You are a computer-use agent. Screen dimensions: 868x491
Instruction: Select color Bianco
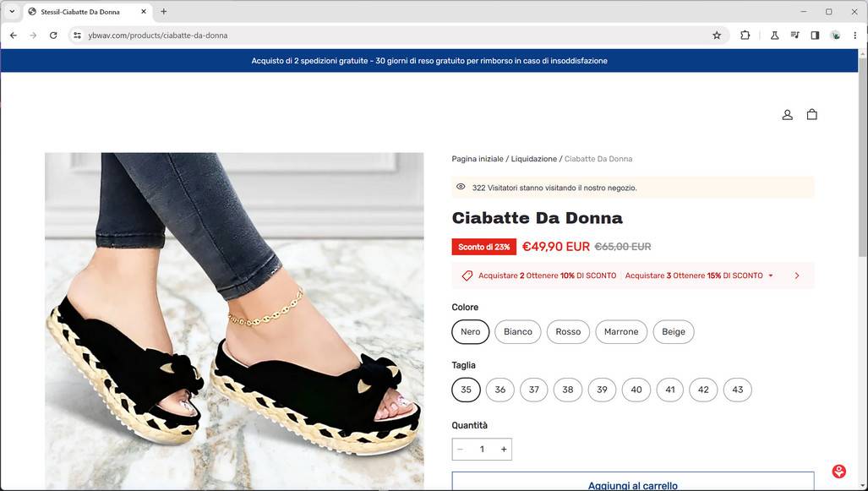point(517,331)
